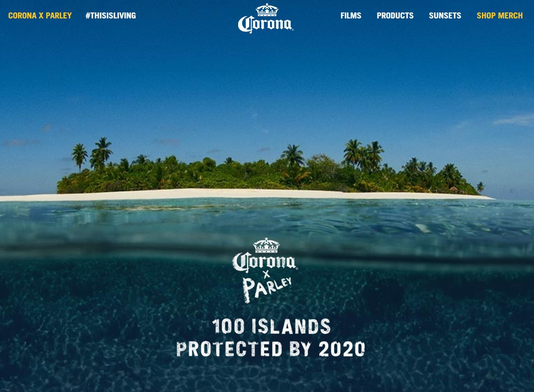Select the Sunsets navigation item
Viewport: 534px width, 392px height.
[445, 16]
